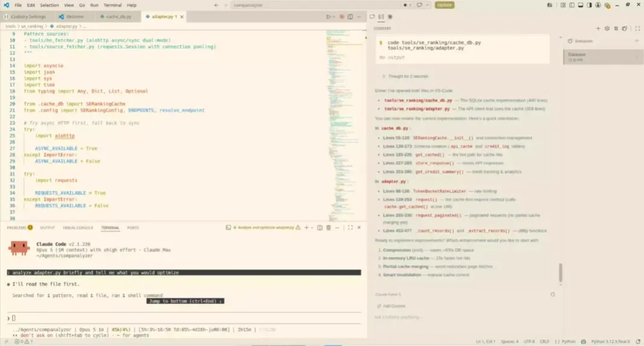
Task: Click the companalyzer command center search box
Action: (314, 5)
